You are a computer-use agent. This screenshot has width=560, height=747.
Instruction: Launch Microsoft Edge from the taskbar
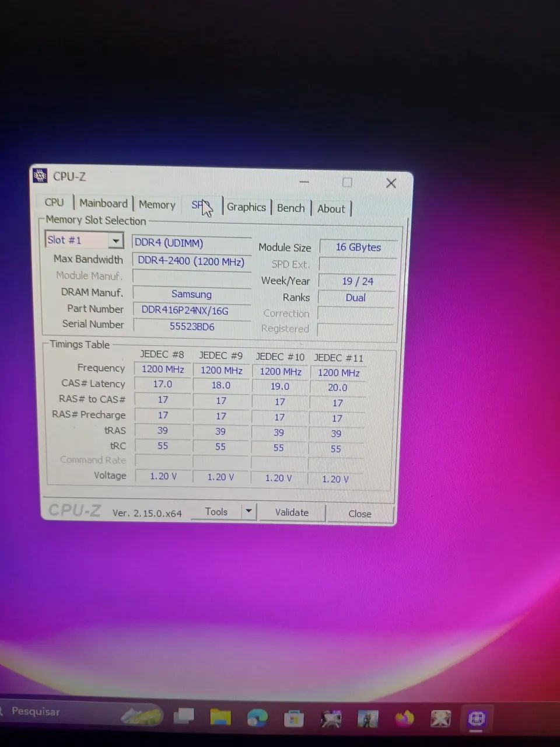coord(257,717)
